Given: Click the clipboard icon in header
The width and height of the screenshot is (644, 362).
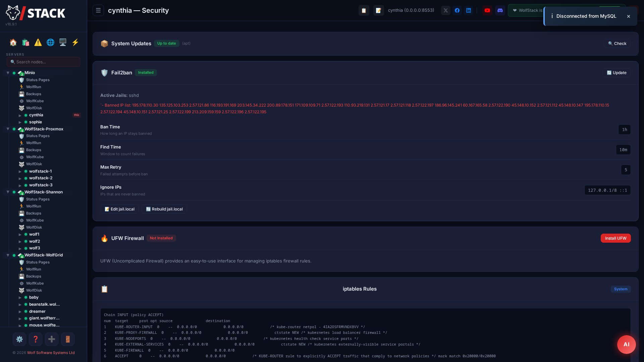Looking at the screenshot, I should click(364, 10).
